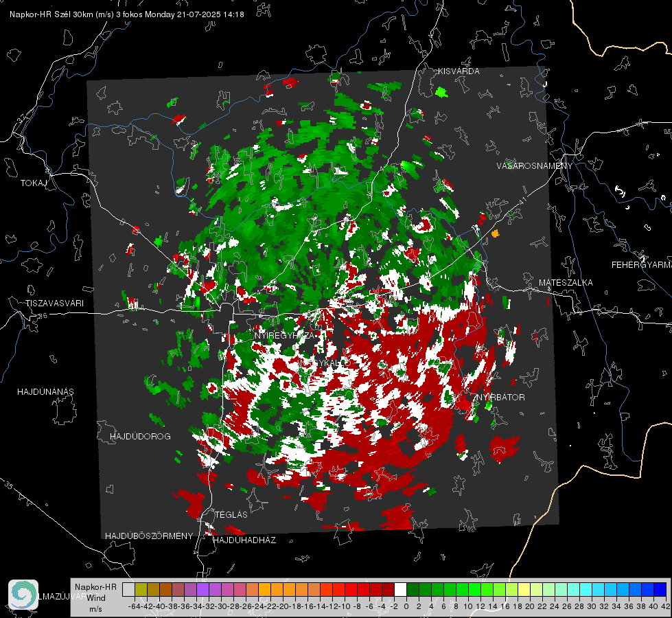Select the HAJDÚDOROG town label
Screen dimensions: 672x618
click(x=140, y=437)
